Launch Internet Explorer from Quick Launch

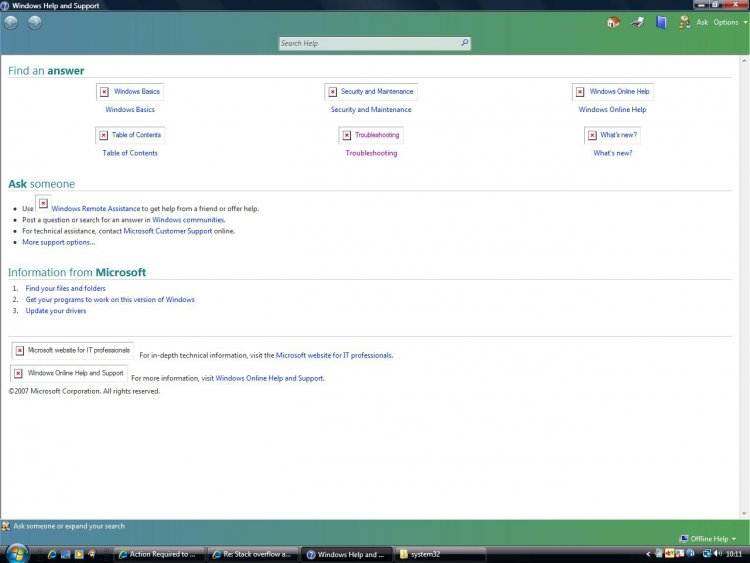tap(52, 554)
